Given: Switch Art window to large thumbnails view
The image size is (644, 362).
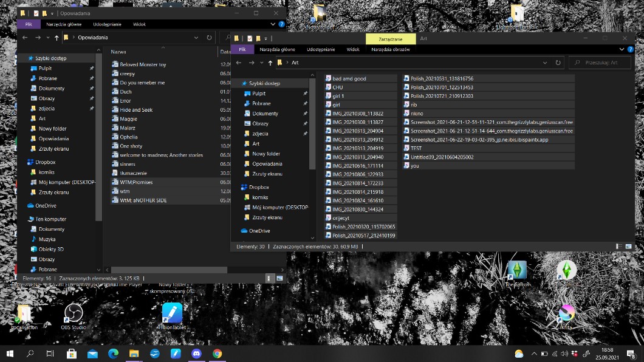Looking at the screenshot, I should [x=629, y=247].
